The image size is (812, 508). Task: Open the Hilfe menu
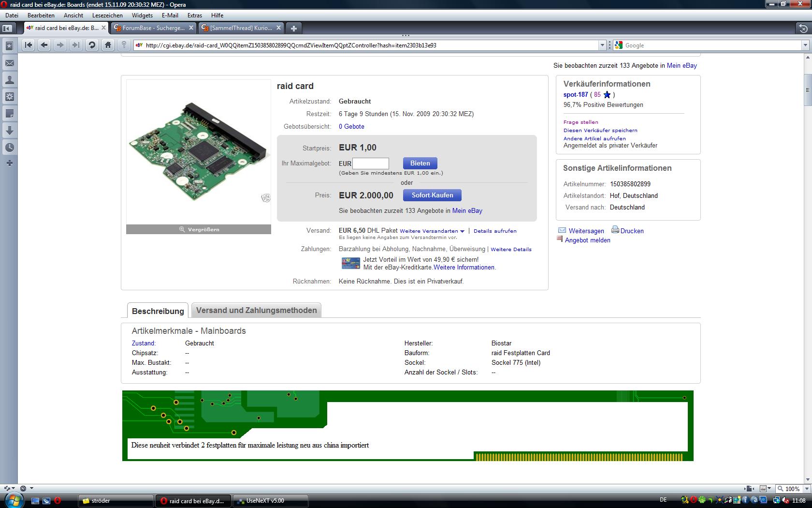click(x=217, y=15)
